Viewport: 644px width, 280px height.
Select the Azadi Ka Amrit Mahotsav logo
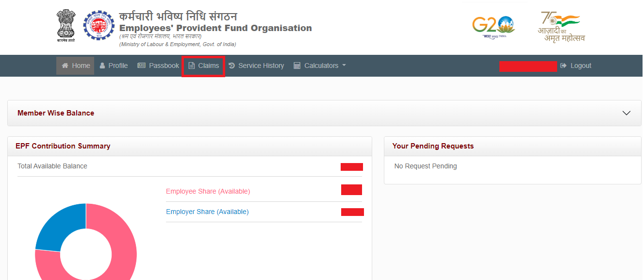click(561, 25)
